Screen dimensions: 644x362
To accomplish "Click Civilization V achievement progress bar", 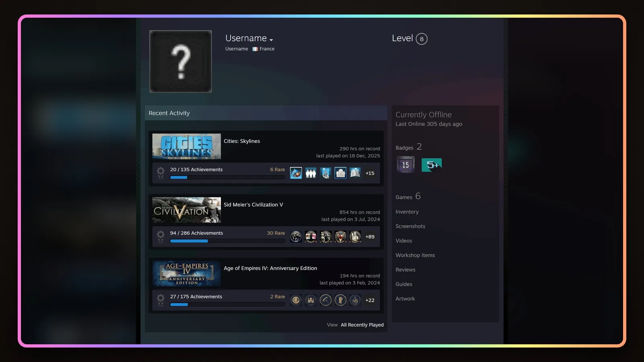I will pos(227,241).
